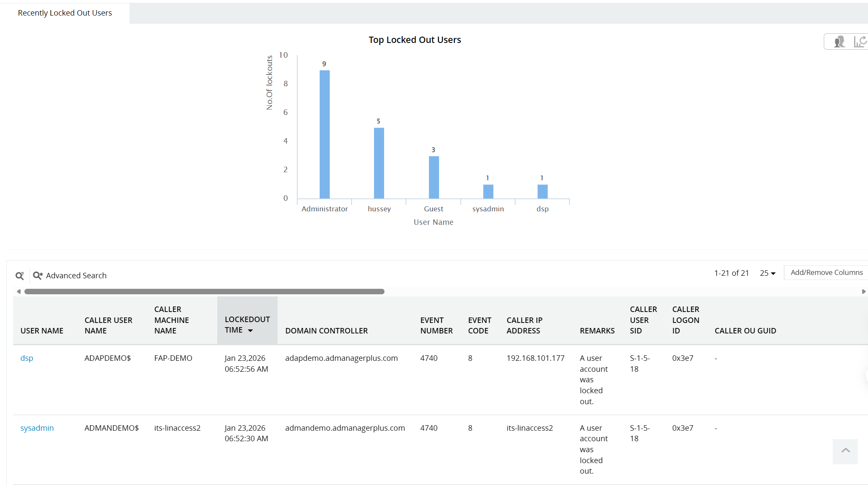Open the dsp user link
Viewport: 868px width, 485px height.
point(27,358)
